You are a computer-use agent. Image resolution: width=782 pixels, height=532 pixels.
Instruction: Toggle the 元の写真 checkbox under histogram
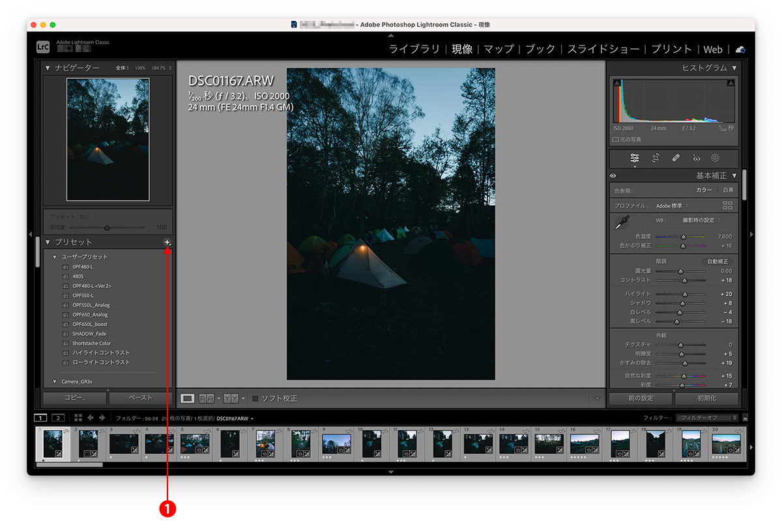(616, 139)
